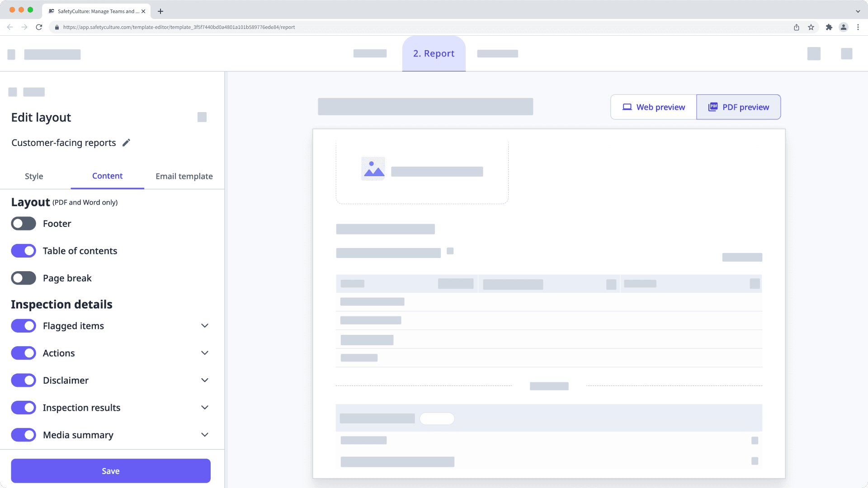Click the share icon in the toolbar
Image resolution: width=868 pixels, height=488 pixels.
coord(796,27)
